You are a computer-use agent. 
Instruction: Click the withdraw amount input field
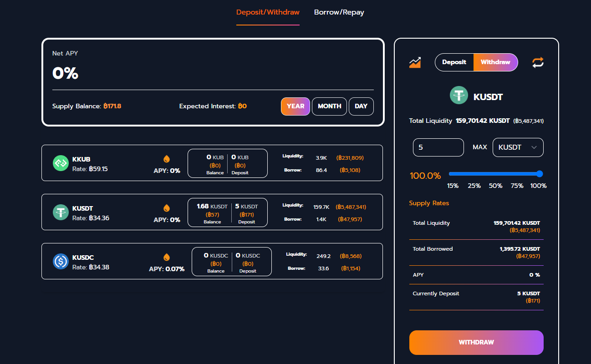[x=438, y=147]
